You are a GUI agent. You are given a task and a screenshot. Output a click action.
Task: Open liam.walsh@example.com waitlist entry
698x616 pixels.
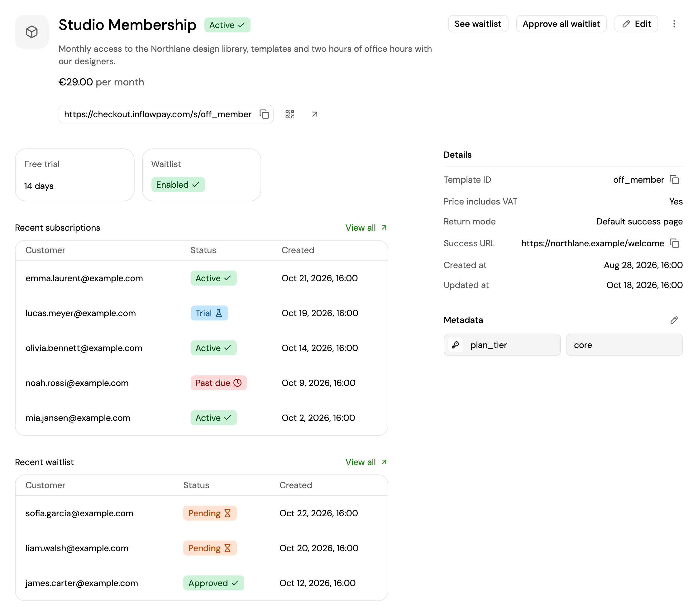coord(202,548)
